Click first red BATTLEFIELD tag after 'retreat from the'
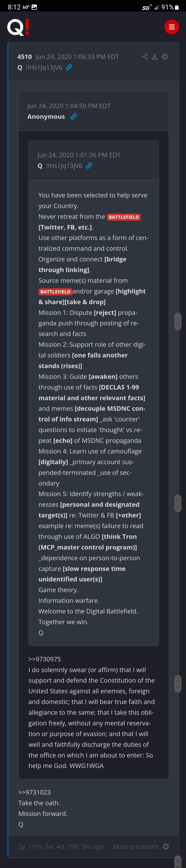 124,217
